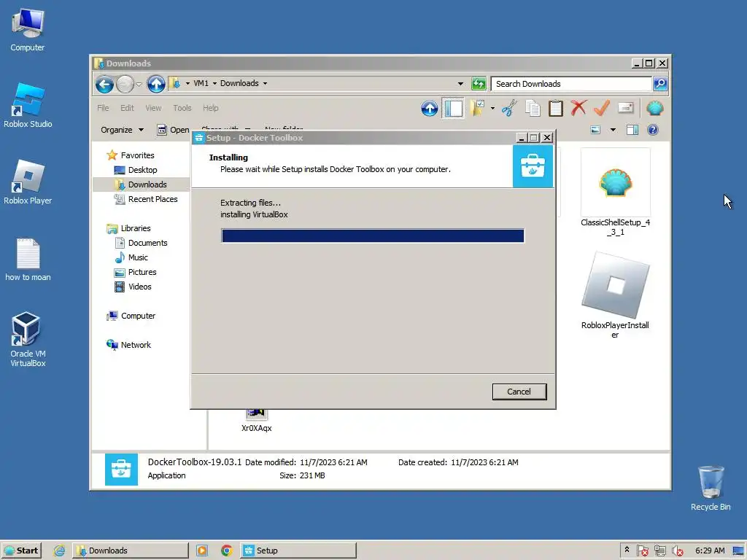
Task: Show hidden tray icons arrow
Action: click(x=627, y=550)
